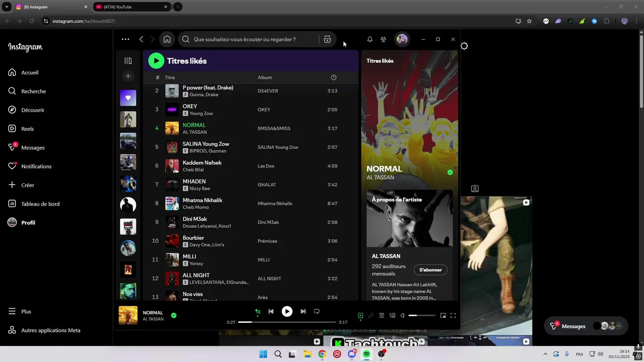
Task: Show hidden system tray icons chevron
Action: tap(545, 354)
